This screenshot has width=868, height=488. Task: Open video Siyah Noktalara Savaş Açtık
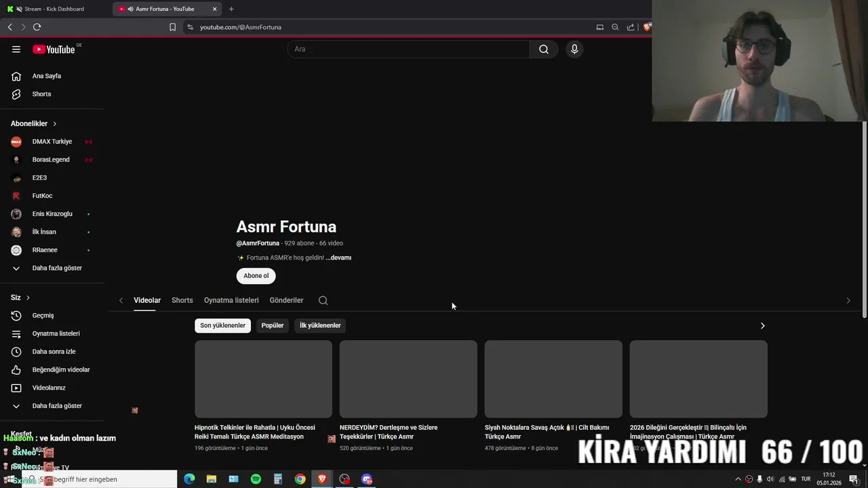click(x=547, y=432)
